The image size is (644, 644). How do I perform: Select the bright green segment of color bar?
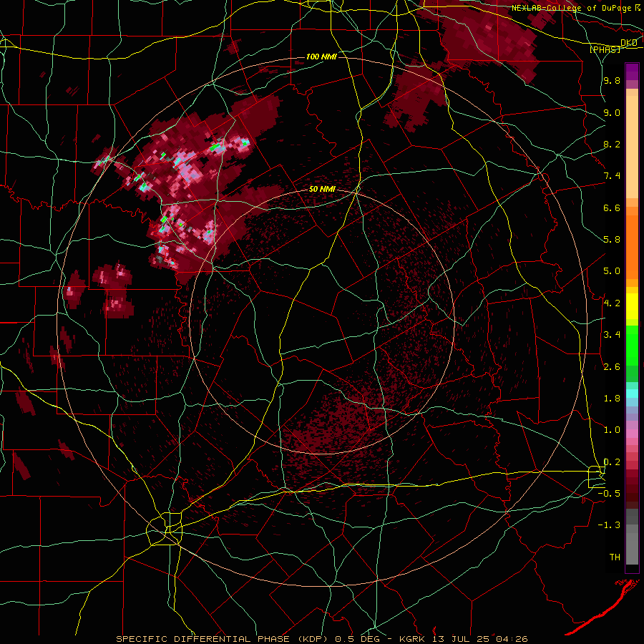click(x=632, y=345)
